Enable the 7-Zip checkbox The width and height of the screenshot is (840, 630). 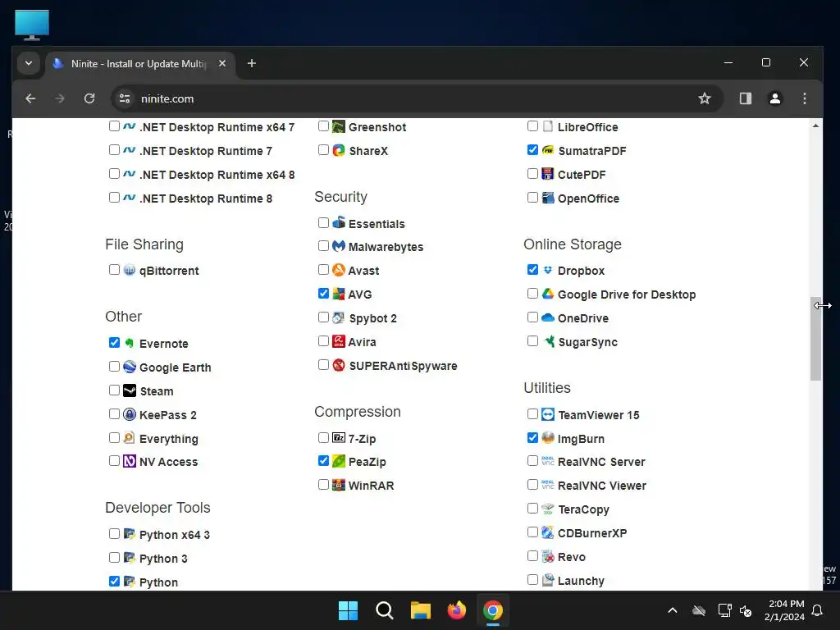tap(323, 437)
